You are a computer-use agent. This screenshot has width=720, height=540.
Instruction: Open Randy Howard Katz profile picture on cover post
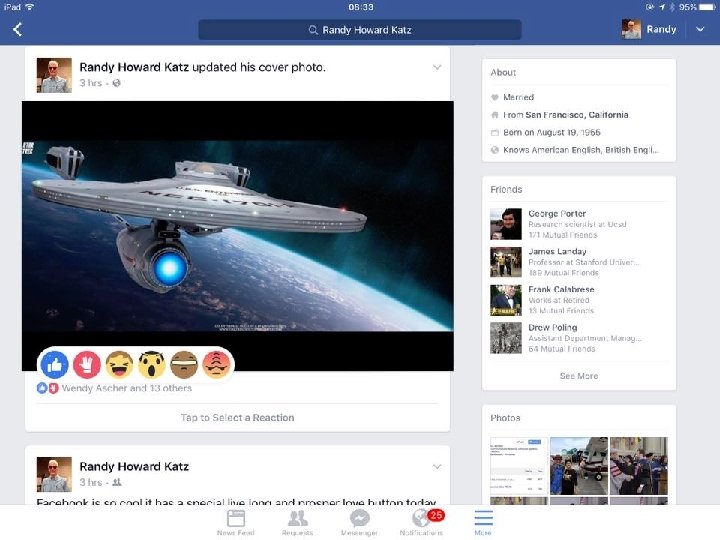[x=54, y=75]
